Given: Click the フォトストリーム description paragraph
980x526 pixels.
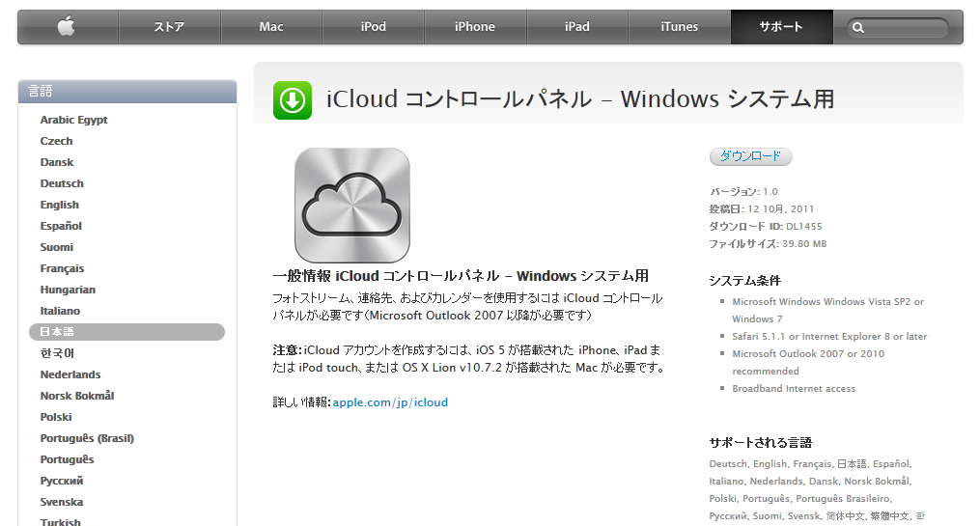Looking at the screenshot, I should click(467, 307).
